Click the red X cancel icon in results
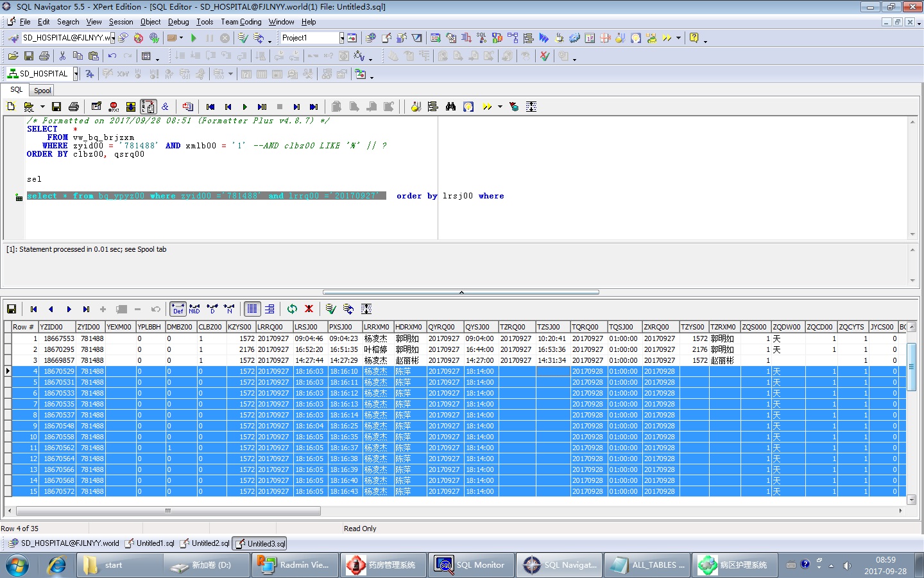This screenshot has height=578, width=924. [x=309, y=309]
